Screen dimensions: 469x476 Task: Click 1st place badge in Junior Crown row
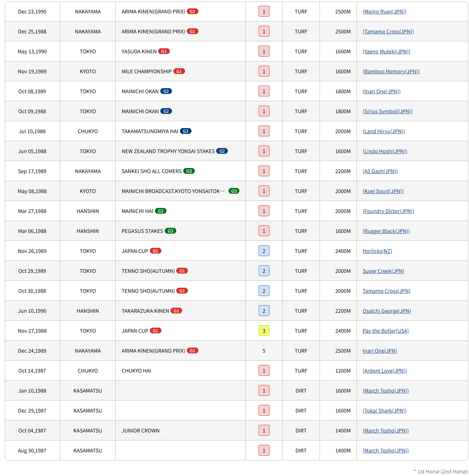coord(264,431)
